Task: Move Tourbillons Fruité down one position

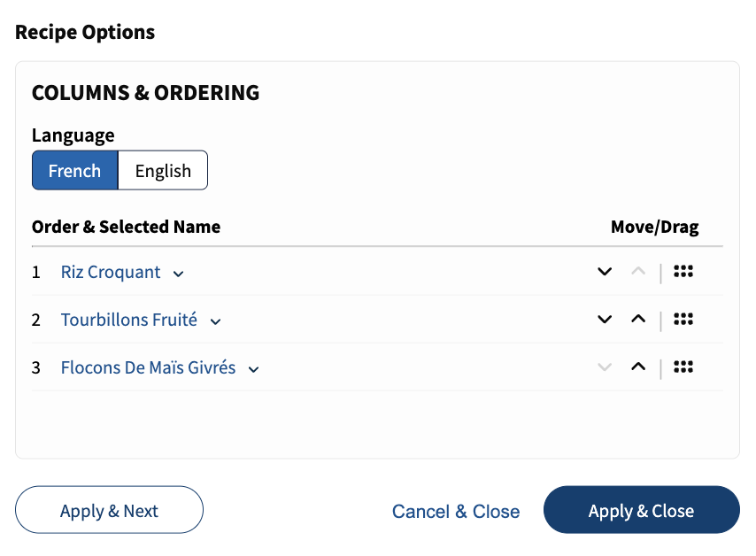Action: 605,320
